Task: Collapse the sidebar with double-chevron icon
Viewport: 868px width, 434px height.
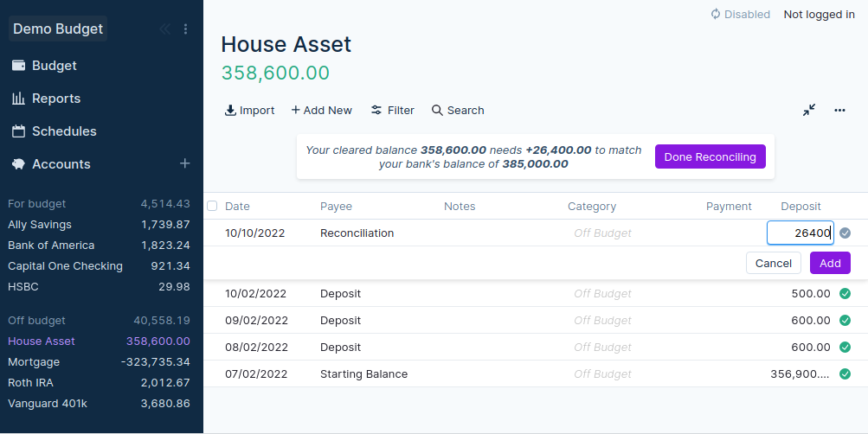Action: pyautogui.click(x=164, y=29)
